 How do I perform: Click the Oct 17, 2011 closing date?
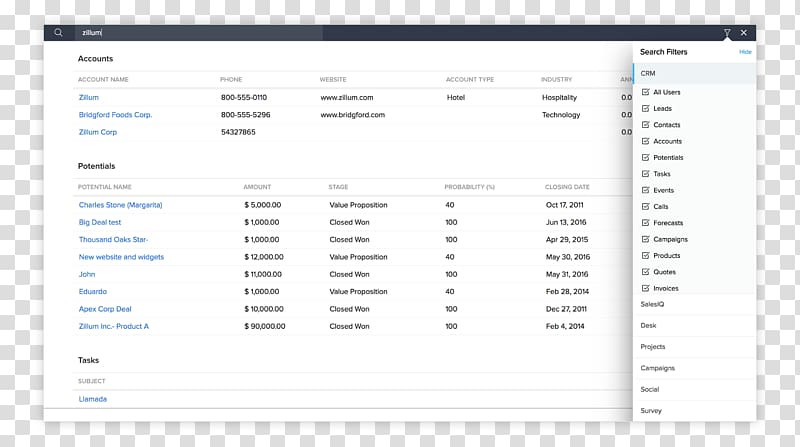[565, 205]
